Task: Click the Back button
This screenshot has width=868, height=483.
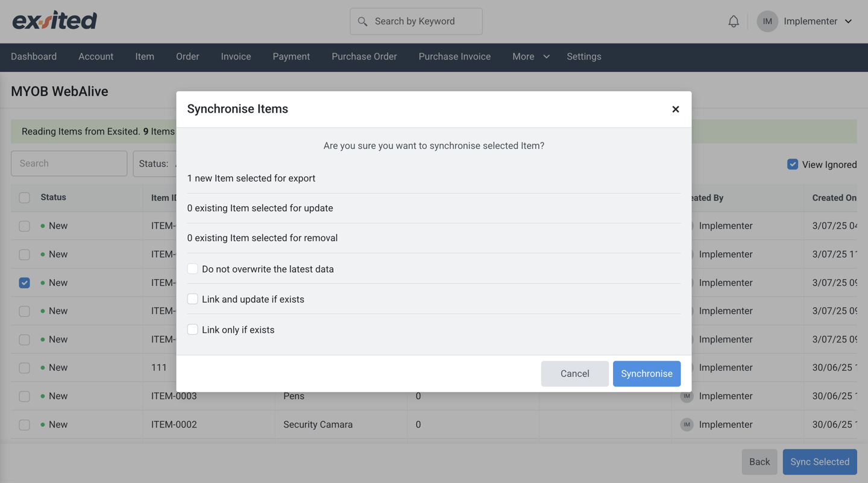Action: [759, 462]
